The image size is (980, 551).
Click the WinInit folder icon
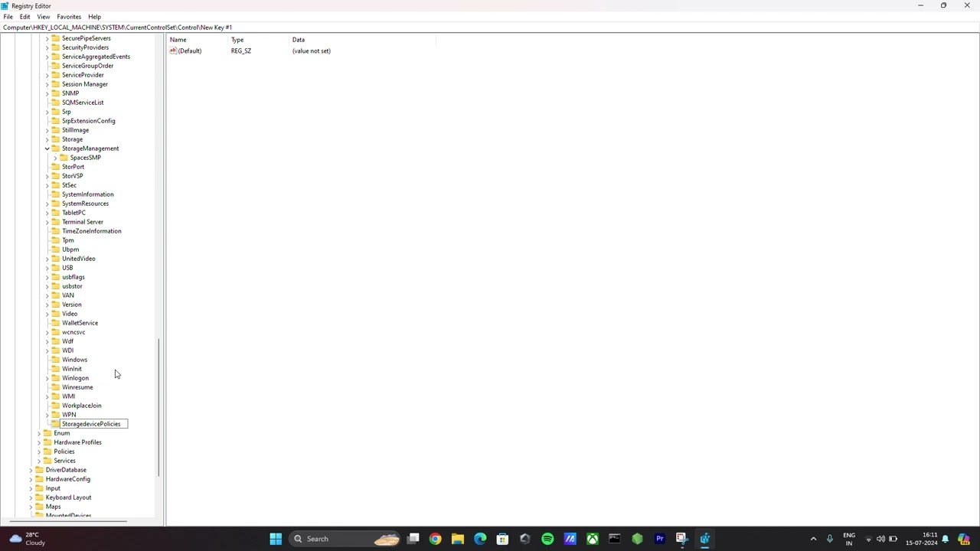point(55,369)
